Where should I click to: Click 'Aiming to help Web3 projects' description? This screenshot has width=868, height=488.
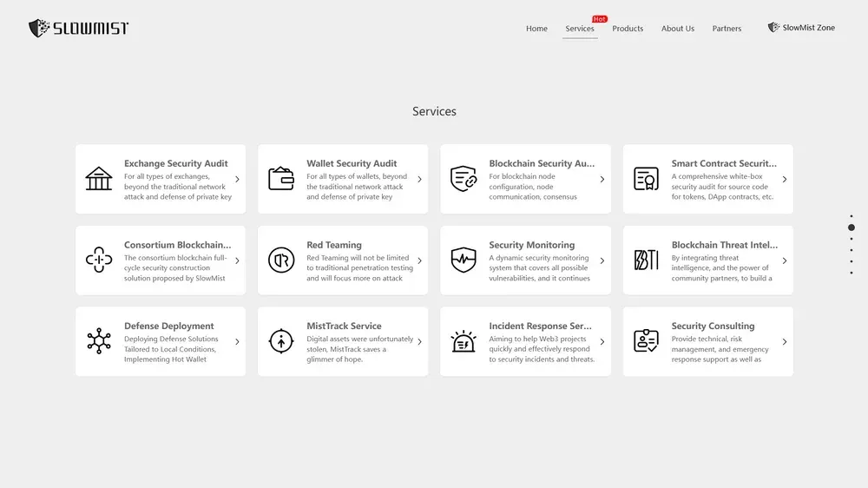[x=542, y=349]
